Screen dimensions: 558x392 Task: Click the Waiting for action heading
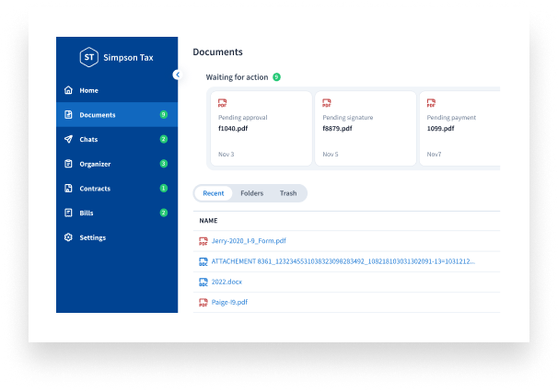237,77
